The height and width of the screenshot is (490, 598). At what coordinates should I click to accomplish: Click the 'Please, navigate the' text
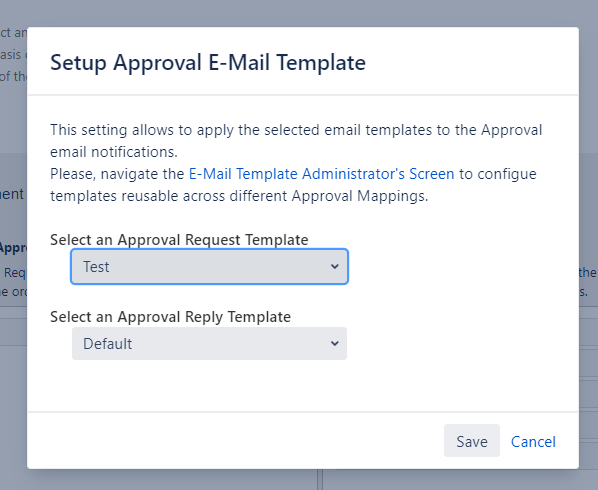tap(117, 174)
